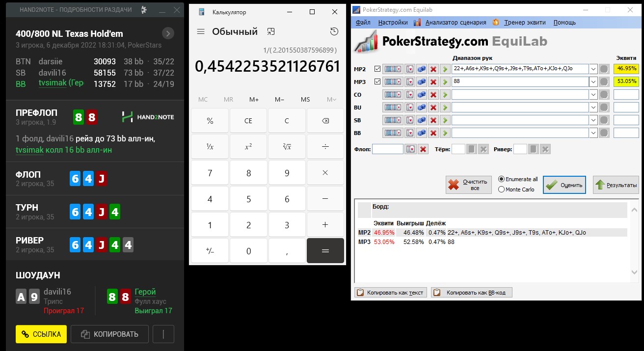Clear the SB range with the red X
644x351 pixels.
[433, 120]
